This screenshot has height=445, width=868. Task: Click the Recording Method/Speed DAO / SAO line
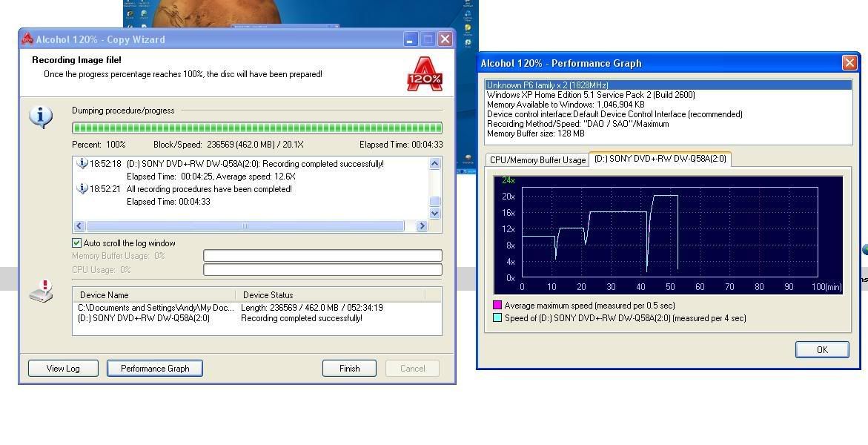(x=577, y=124)
